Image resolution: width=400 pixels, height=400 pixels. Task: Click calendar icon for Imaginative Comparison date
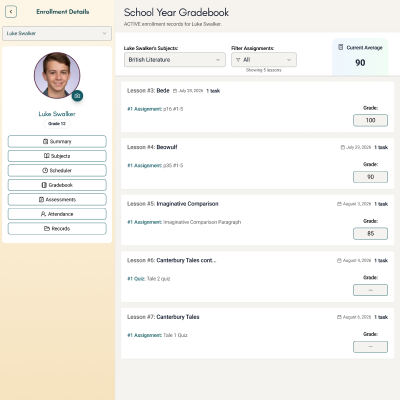(339, 204)
